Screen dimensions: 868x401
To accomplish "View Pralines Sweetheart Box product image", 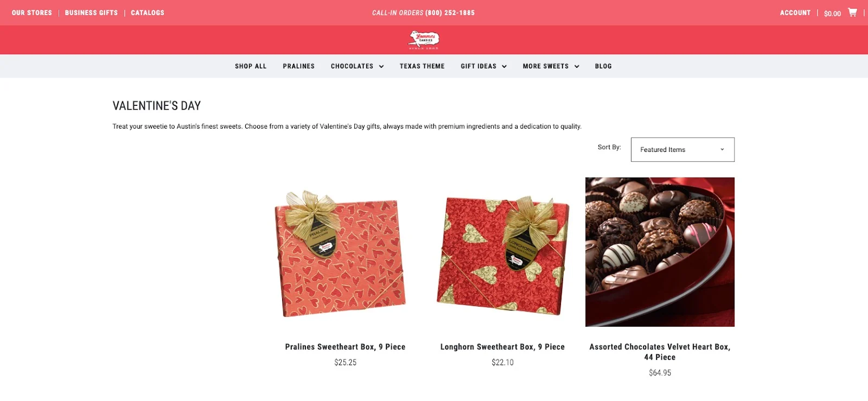I will (x=340, y=253).
